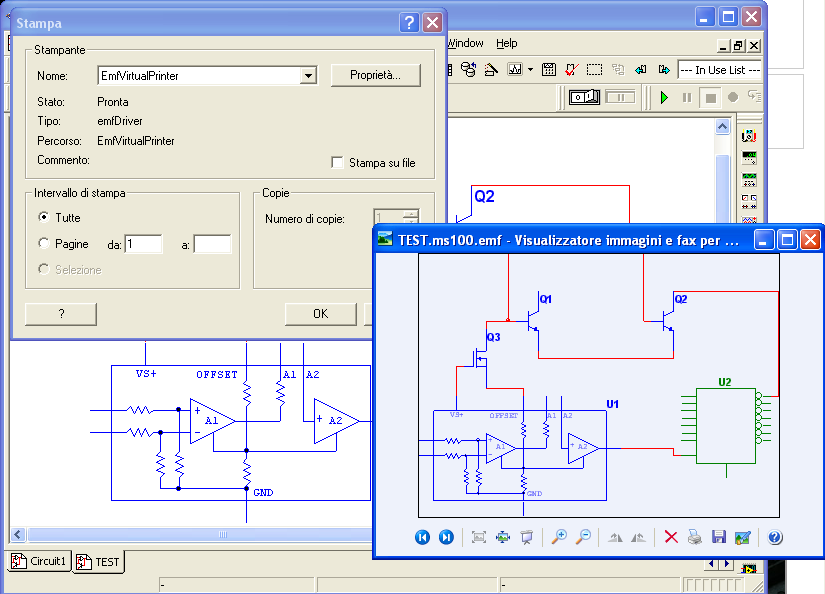Flip the simulation on/off switch
825x594 pixels.
coord(584,97)
